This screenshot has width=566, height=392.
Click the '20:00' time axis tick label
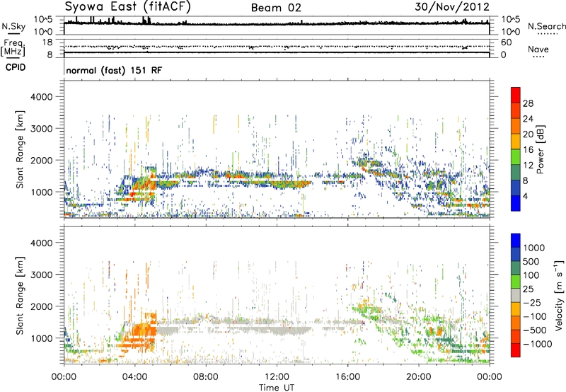click(418, 377)
